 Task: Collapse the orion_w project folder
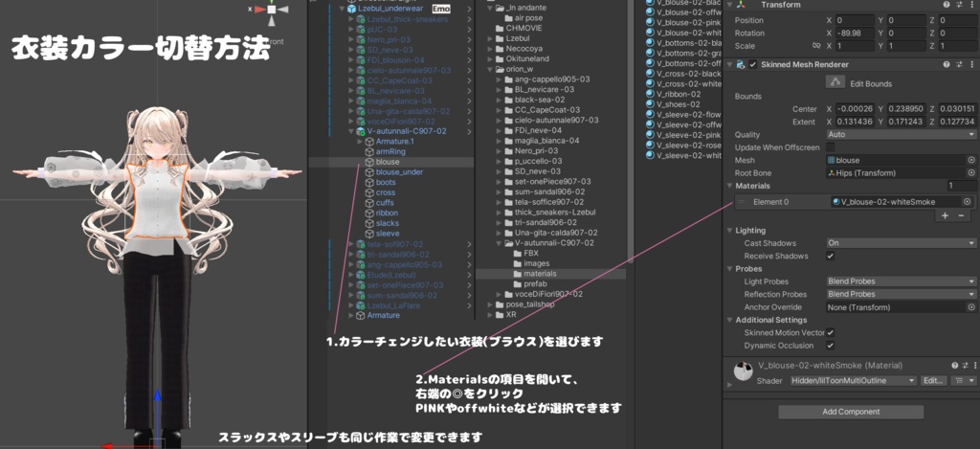tap(490, 70)
